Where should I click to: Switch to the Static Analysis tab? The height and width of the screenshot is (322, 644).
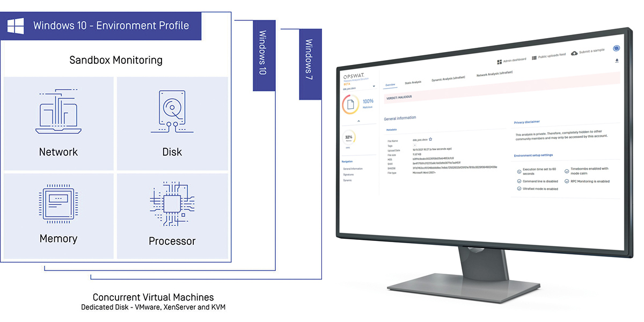point(413,82)
